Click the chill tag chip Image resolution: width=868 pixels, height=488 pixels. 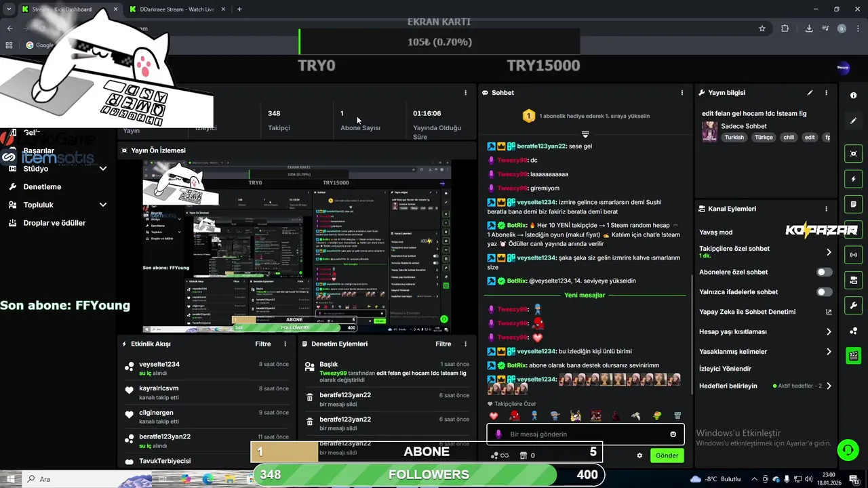tap(789, 137)
